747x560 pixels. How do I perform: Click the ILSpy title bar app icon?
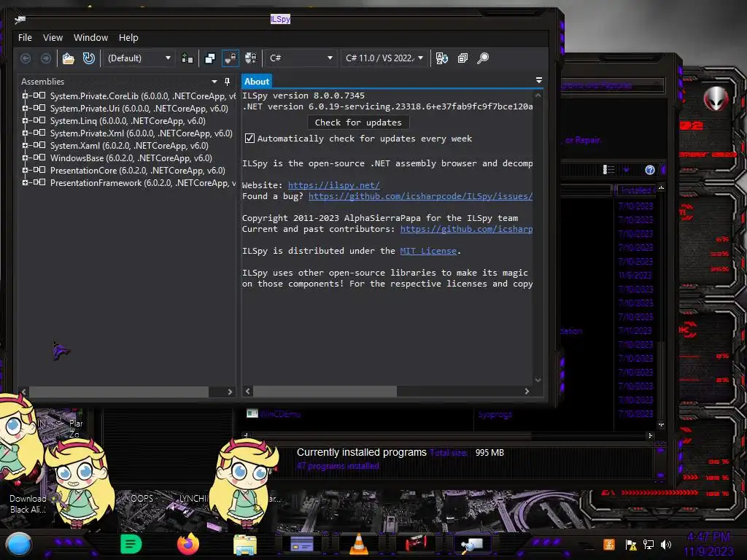(x=20, y=19)
